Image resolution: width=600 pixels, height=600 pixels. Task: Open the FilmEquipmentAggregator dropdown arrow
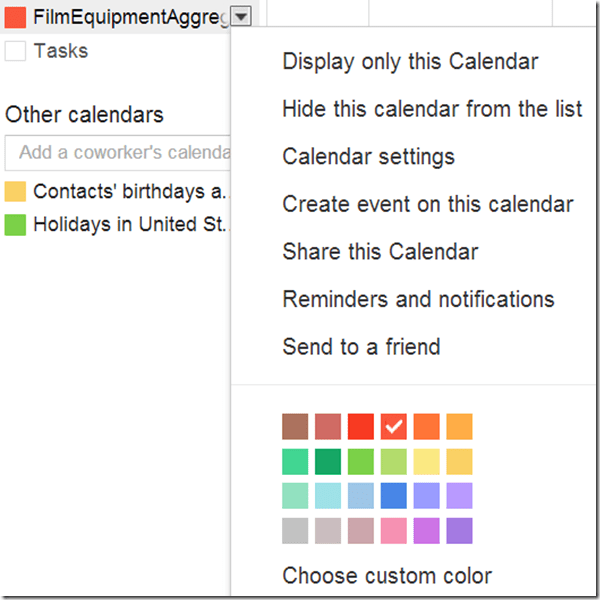[x=243, y=17]
